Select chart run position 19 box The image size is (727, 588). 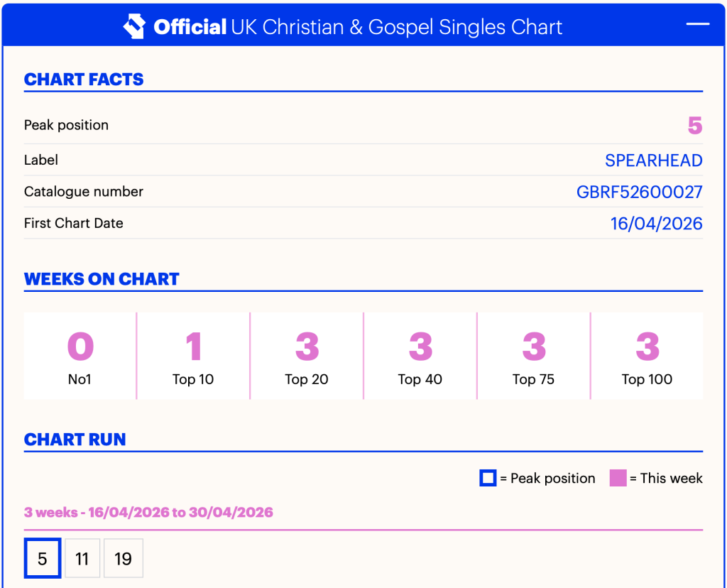coord(124,558)
